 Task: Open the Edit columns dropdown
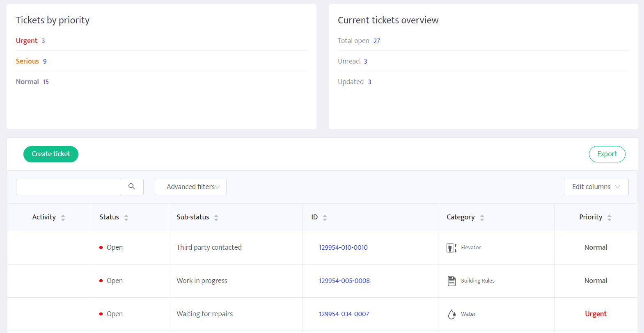tap(596, 187)
